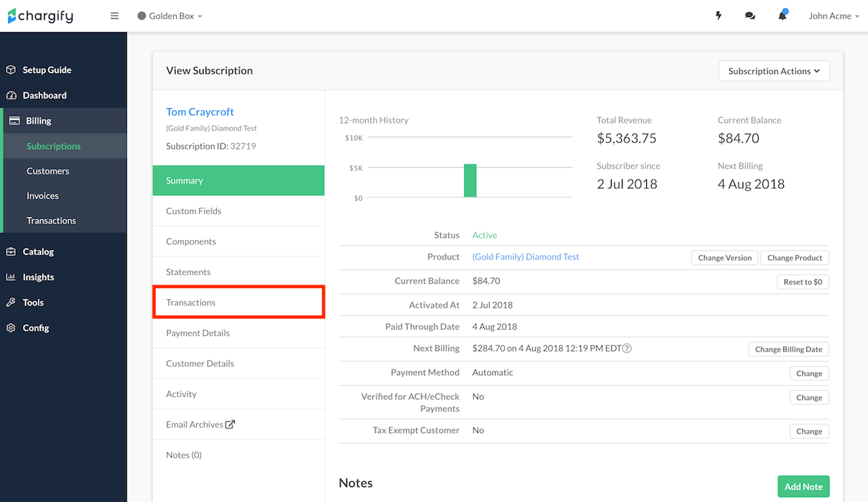Click the Billing credit card icon
Viewport: 868px width, 502px height.
[14, 121]
